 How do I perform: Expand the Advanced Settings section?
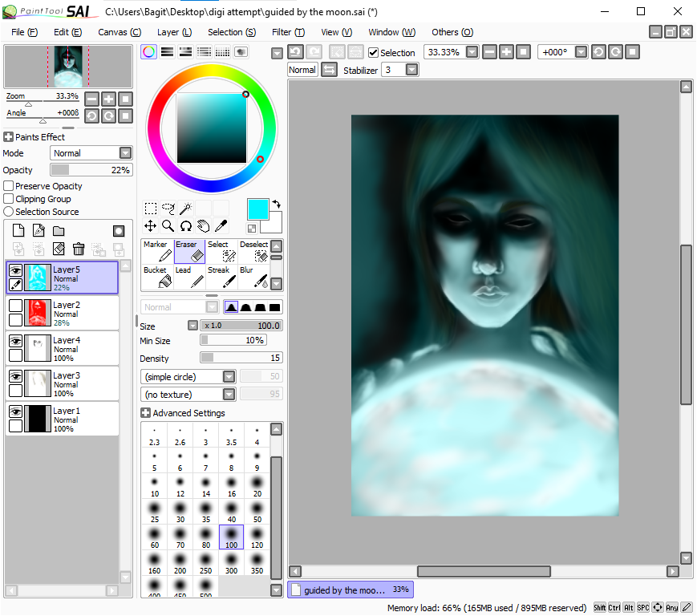pyautogui.click(x=145, y=413)
